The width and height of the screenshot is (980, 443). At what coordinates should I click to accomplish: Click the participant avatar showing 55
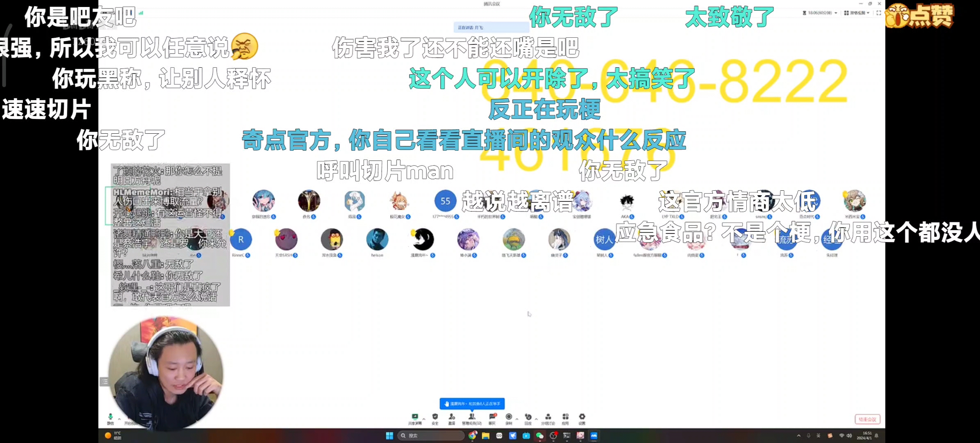pyautogui.click(x=445, y=201)
